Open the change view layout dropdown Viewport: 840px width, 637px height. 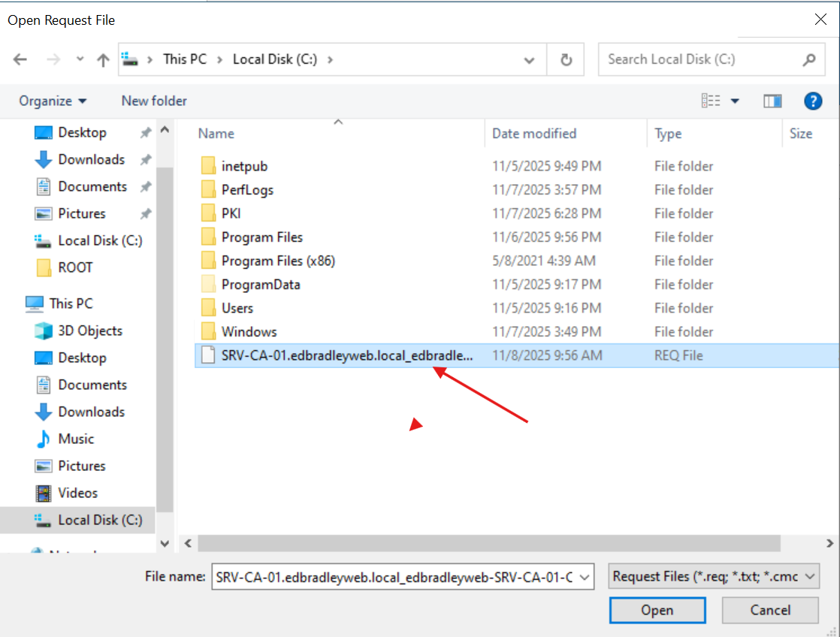pyautogui.click(x=735, y=100)
